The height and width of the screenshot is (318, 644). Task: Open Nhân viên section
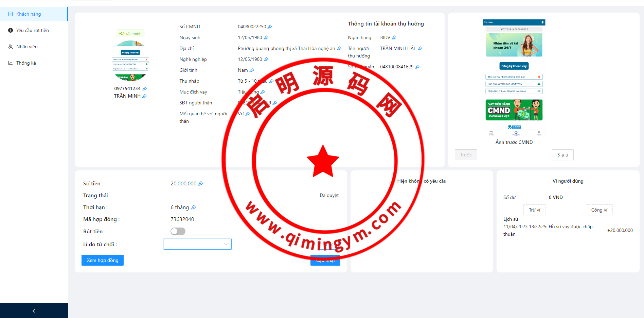coord(27,47)
